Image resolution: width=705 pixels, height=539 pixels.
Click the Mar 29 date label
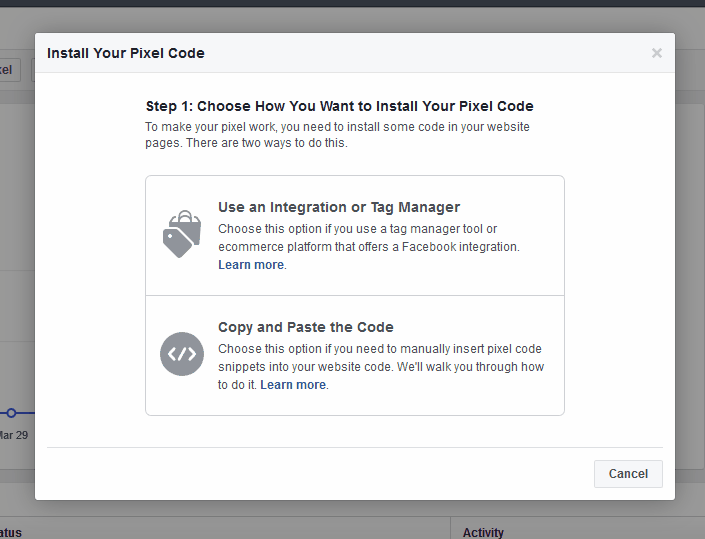[14, 435]
